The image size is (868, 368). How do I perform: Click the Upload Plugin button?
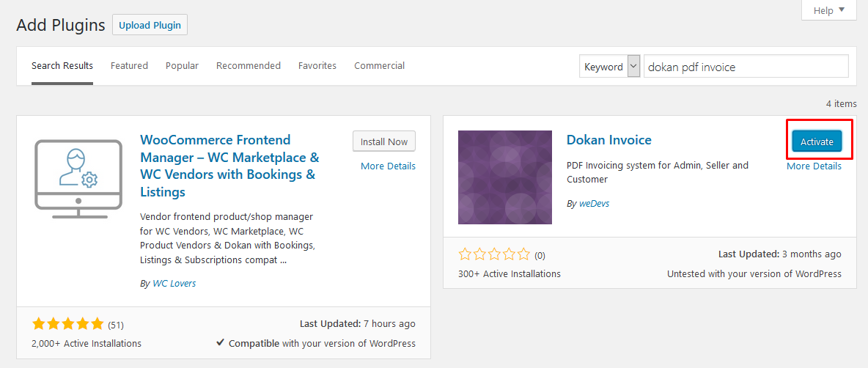click(150, 25)
